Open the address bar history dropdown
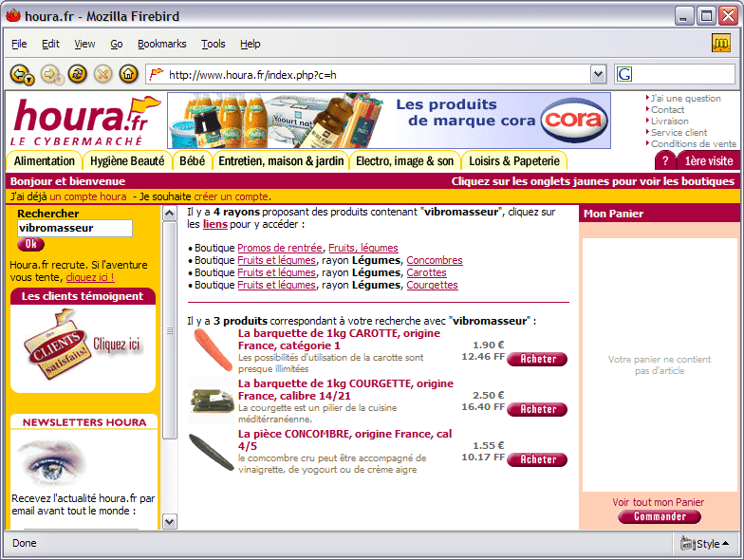The width and height of the screenshot is (744, 560). [x=598, y=74]
